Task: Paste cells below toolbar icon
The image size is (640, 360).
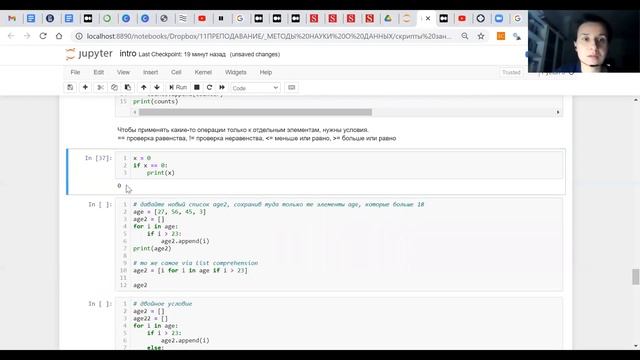Action: [128, 87]
